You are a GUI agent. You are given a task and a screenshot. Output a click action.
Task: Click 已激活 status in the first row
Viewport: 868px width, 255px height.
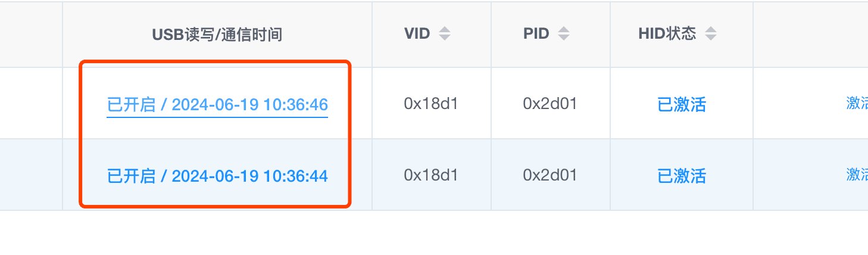(x=682, y=105)
